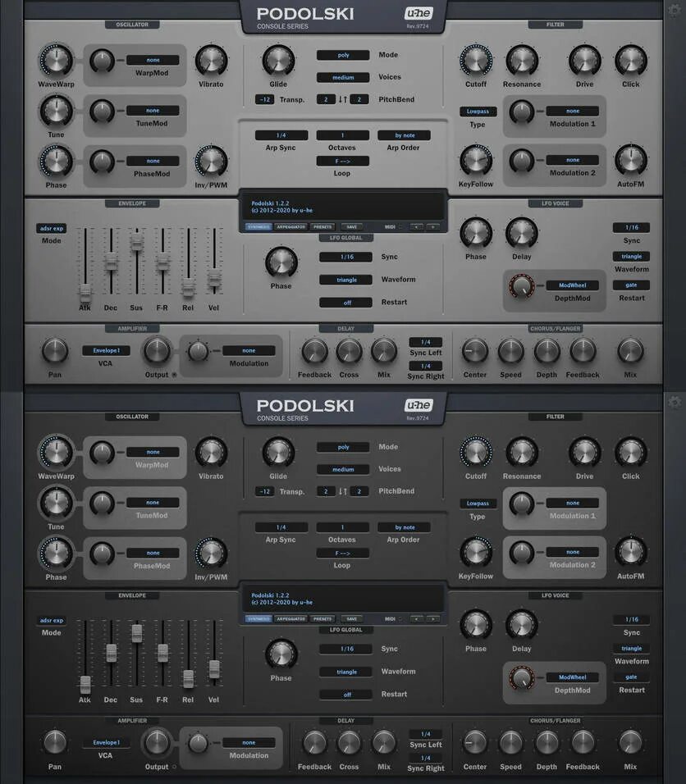Open PRESETS tab in dark-skin display
This screenshot has width=686, height=784.
click(x=322, y=619)
